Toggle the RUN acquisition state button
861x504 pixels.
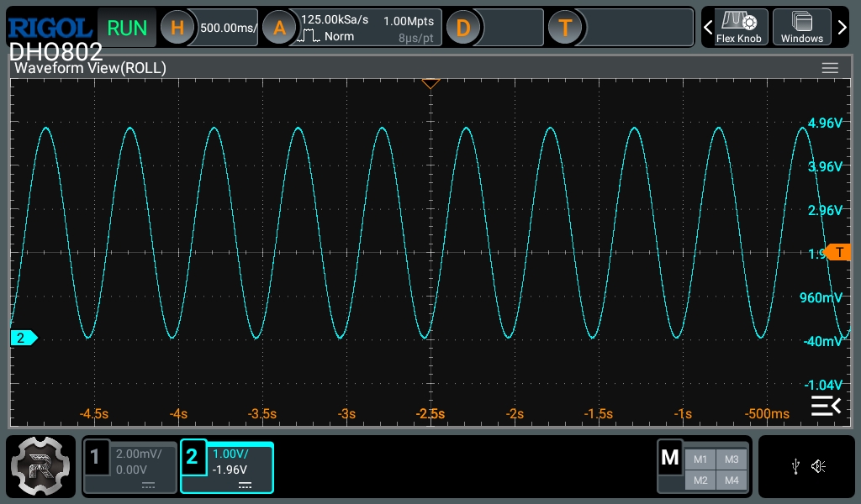[127, 28]
